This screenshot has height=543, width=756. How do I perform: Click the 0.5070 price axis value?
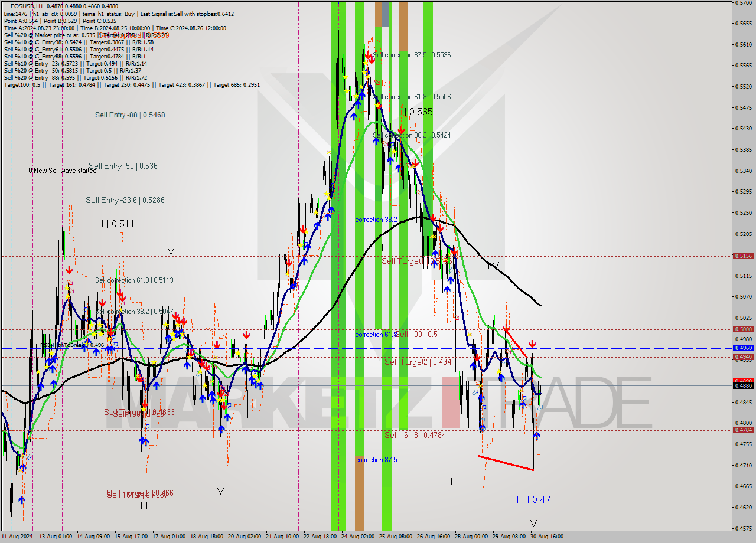tap(743, 297)
